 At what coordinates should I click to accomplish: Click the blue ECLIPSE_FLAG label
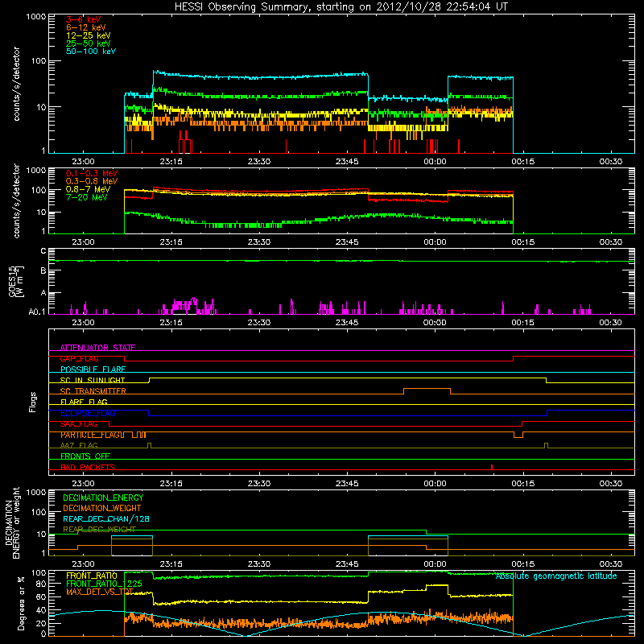88,413
